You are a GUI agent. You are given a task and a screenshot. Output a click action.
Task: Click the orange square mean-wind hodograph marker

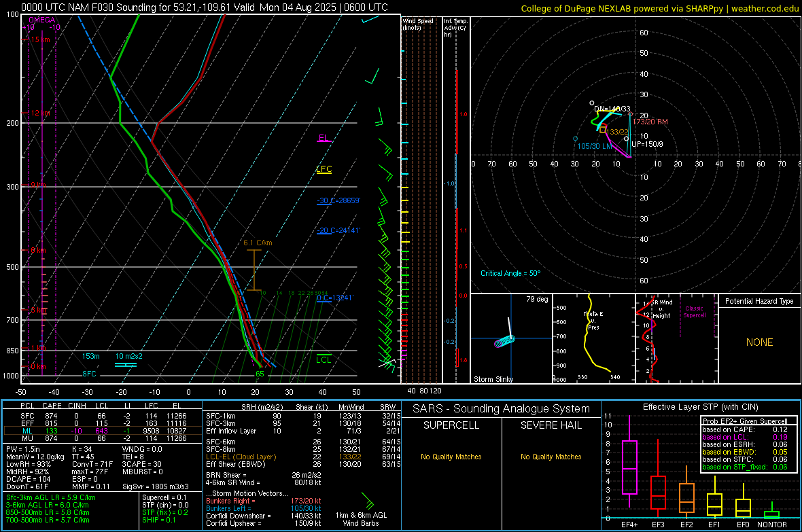603,130
